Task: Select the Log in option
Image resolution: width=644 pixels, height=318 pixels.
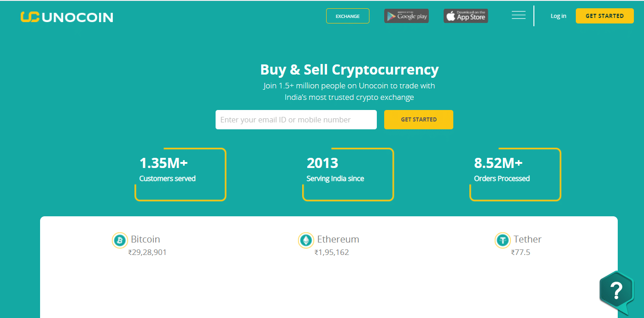Action: pyautogui.click(x=558, y=16)
